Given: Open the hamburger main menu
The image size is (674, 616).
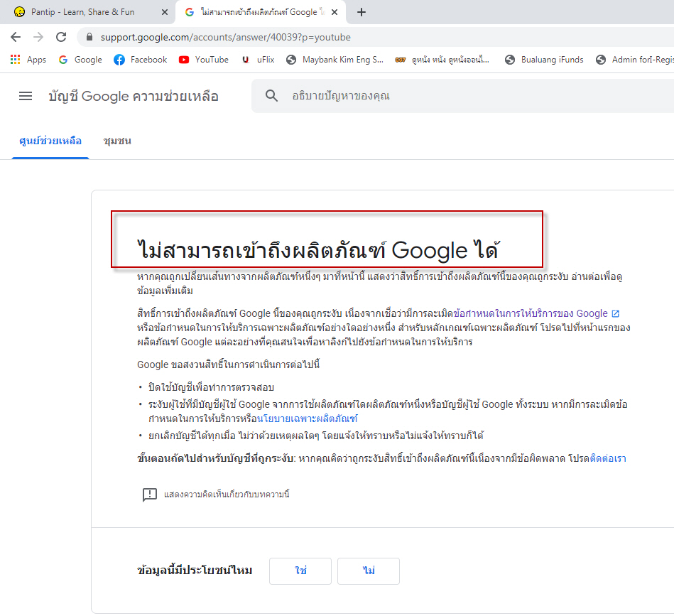Looking at the screenshot, I should pyautogui.click(x=26, y=96).
